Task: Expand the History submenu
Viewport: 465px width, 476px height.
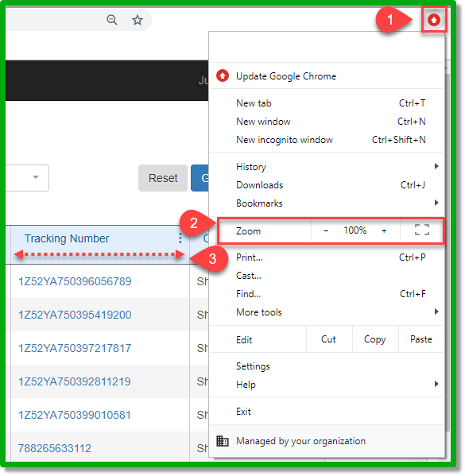Action: pos(327,167)
